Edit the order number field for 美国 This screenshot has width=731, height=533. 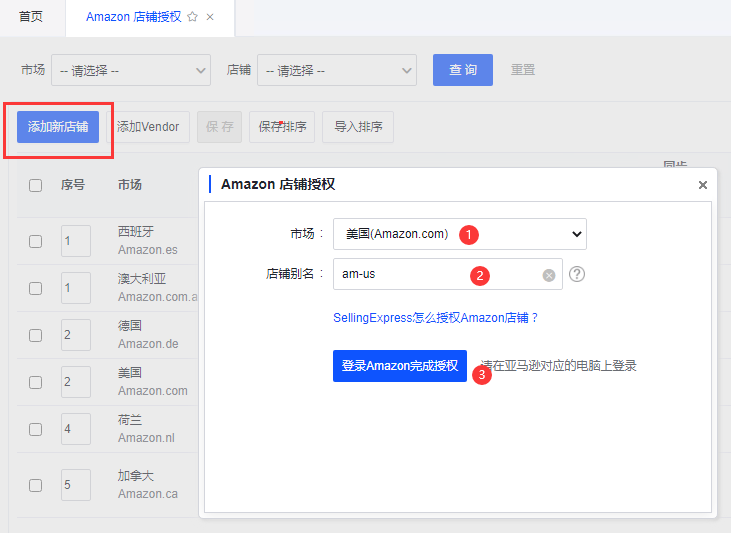pos(76,382)
